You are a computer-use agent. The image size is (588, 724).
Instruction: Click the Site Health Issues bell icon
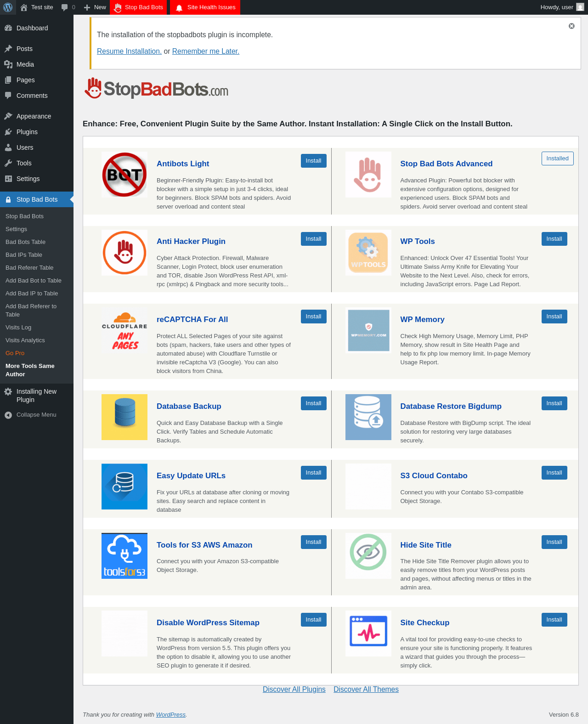click(x=179, y=8)
